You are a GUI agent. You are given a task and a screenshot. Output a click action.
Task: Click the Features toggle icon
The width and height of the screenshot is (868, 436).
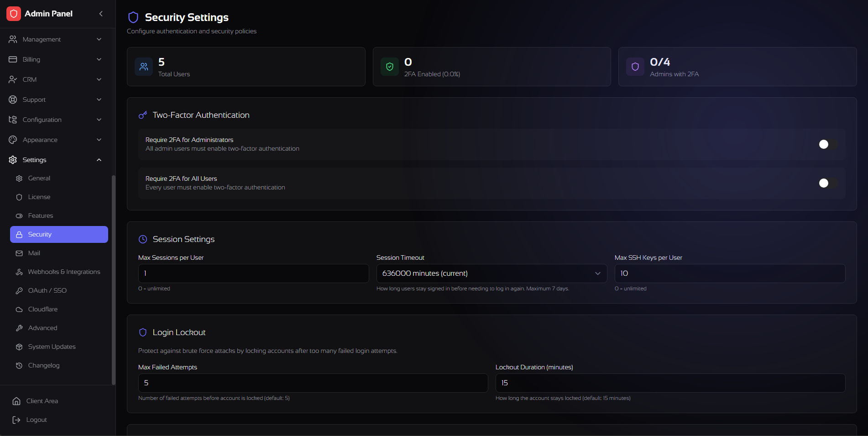pos(19,216)
